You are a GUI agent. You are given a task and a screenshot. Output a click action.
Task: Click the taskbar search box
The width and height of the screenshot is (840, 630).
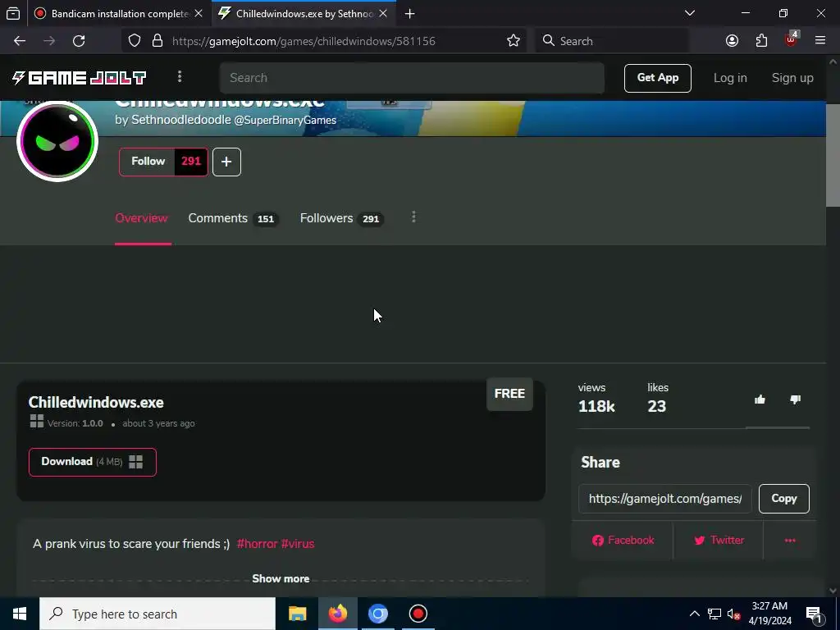coord(157,614)
